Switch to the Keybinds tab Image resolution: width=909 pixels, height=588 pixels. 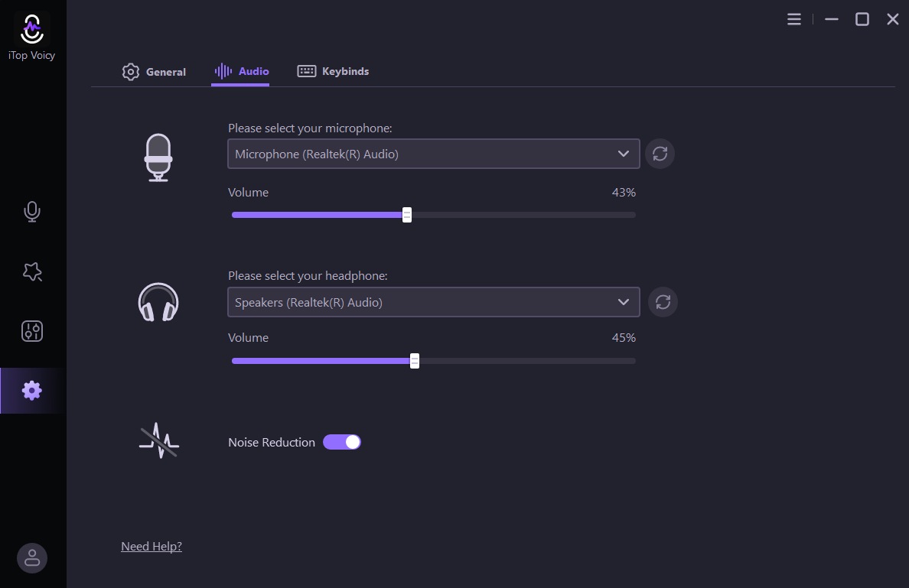(333, 71)
